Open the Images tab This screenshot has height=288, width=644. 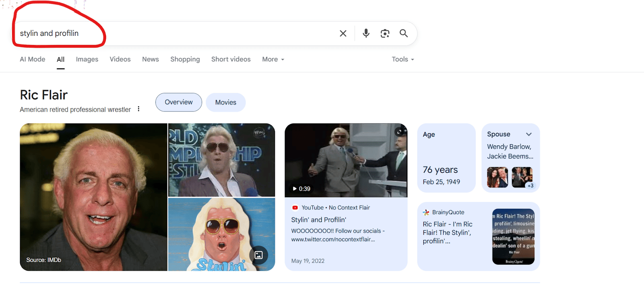tap(87, 59)
